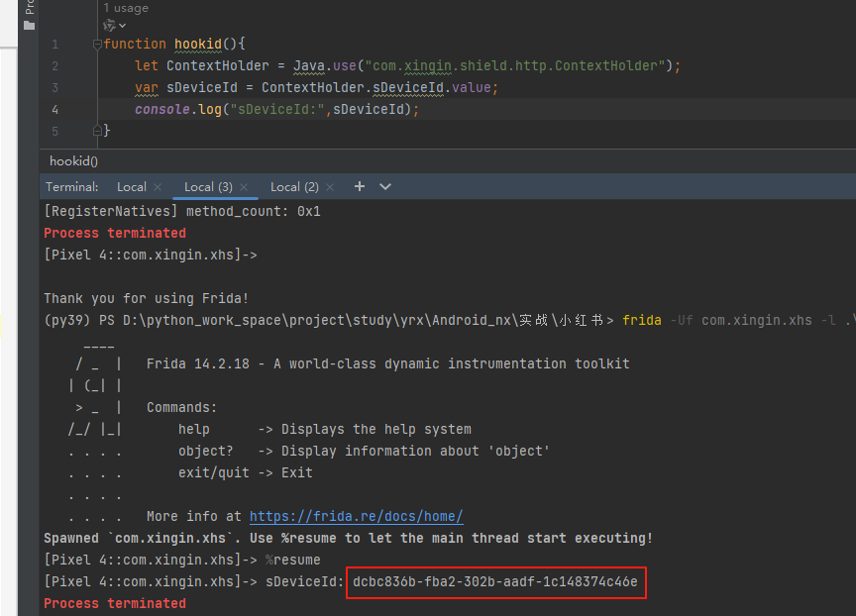Screen dimensions: 856x616
Task: Click the last 'Process terminated' message
Action: 115,603
